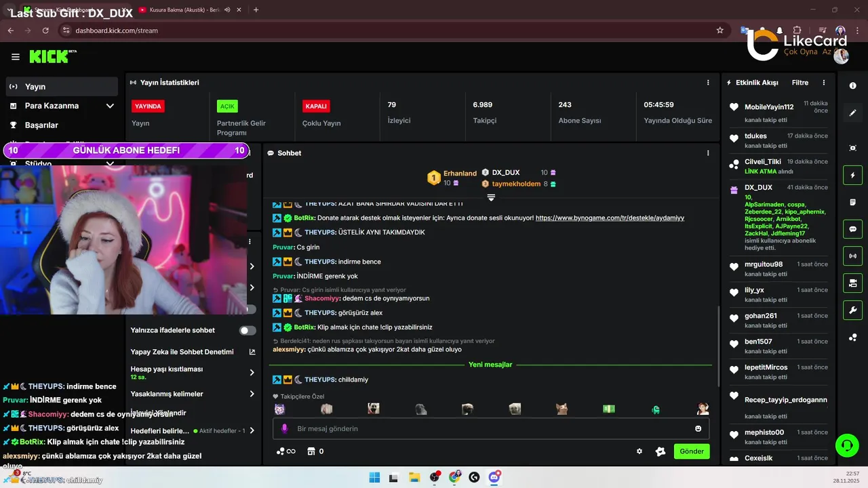This screenshot has width=868, height=488.
Task: Open Yapay Zeka chat moderation external icon
Action: click(x=252, y=352)
